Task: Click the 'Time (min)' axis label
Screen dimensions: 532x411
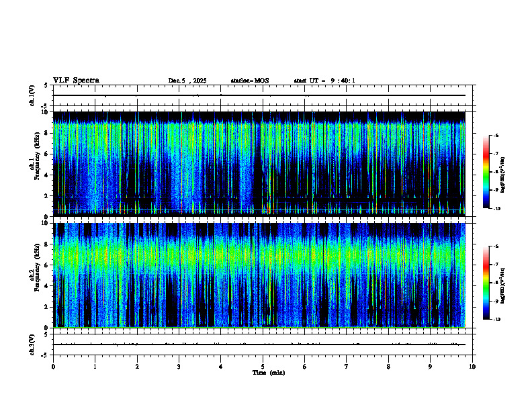Action: (269, 373)
